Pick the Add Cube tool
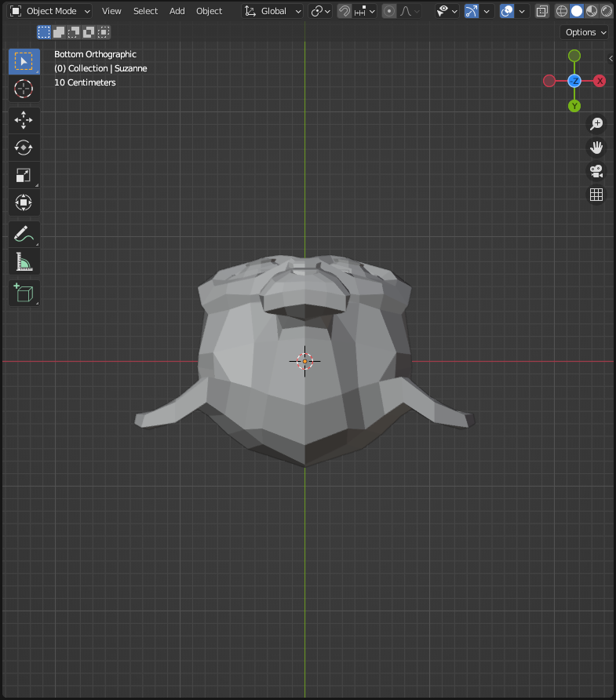 (x=24, y=293)
